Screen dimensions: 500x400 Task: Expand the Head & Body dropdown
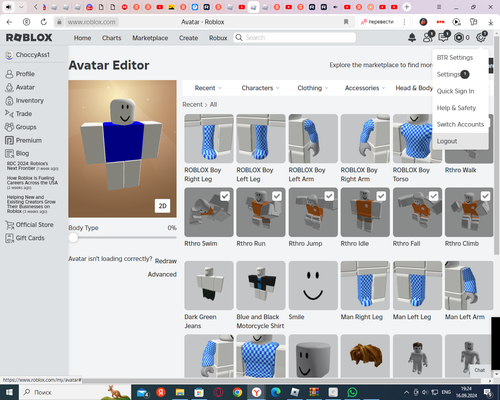pos(414,88)
